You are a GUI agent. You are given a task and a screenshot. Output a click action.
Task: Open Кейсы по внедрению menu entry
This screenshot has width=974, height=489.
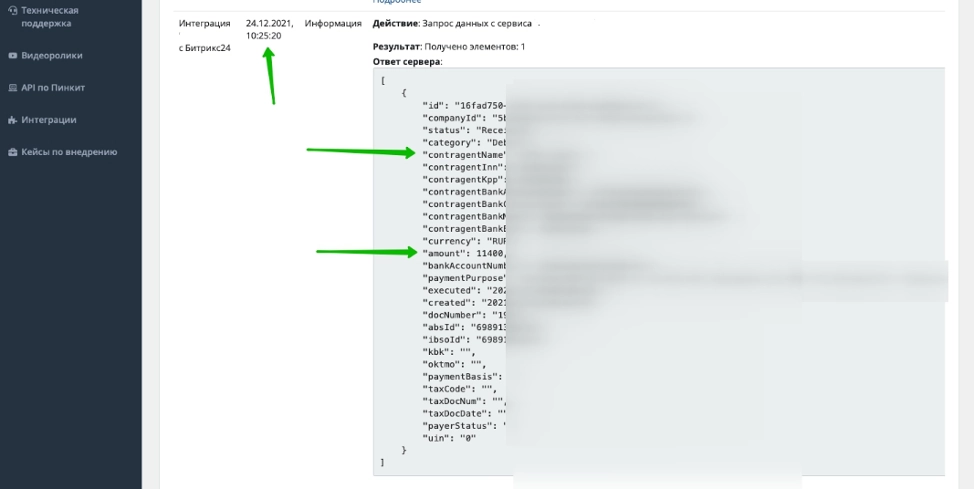(x=69, y=152)
